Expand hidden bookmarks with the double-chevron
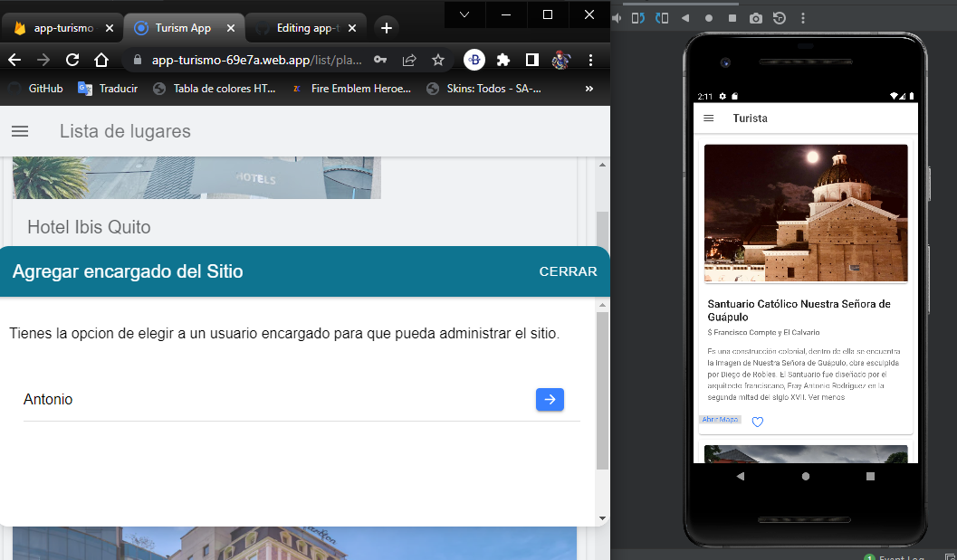Screen dimensions: 957x560 coord(589,88)
